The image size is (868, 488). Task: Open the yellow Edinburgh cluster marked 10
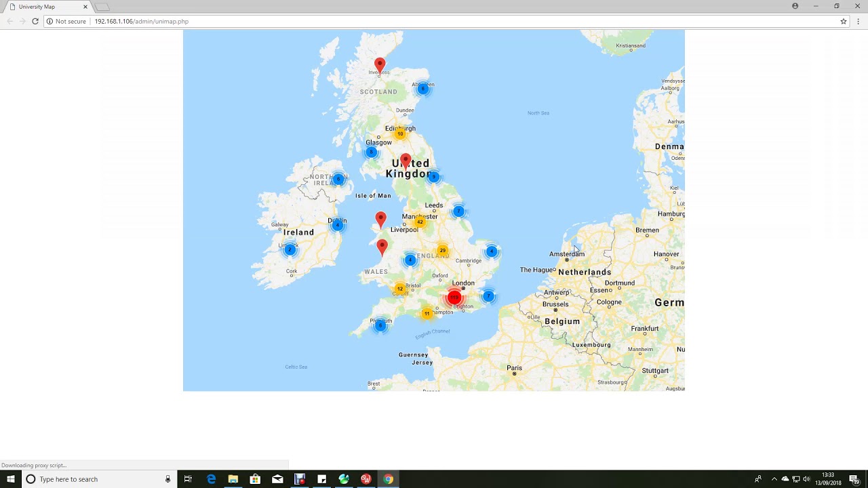(x=400, y=134)
